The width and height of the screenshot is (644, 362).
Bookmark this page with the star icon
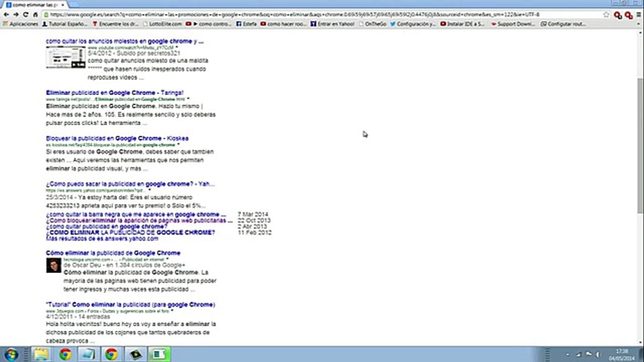[606, 15]
